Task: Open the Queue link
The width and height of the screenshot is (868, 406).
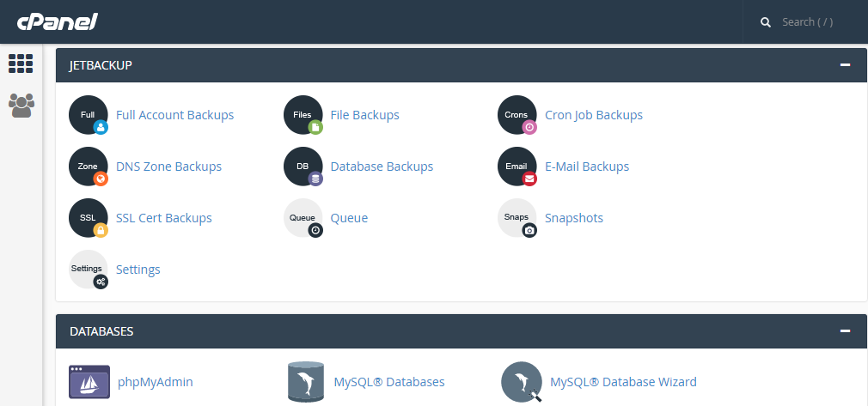Action: point(349,218)
